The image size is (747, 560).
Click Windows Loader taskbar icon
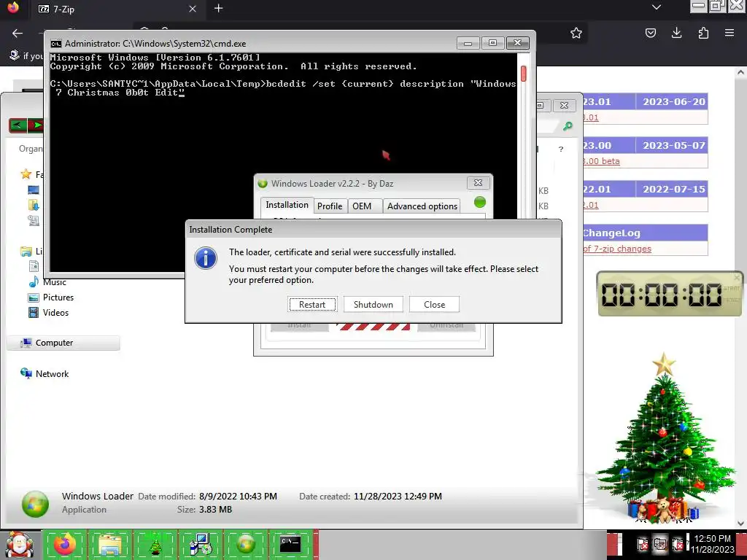[246, 544]
